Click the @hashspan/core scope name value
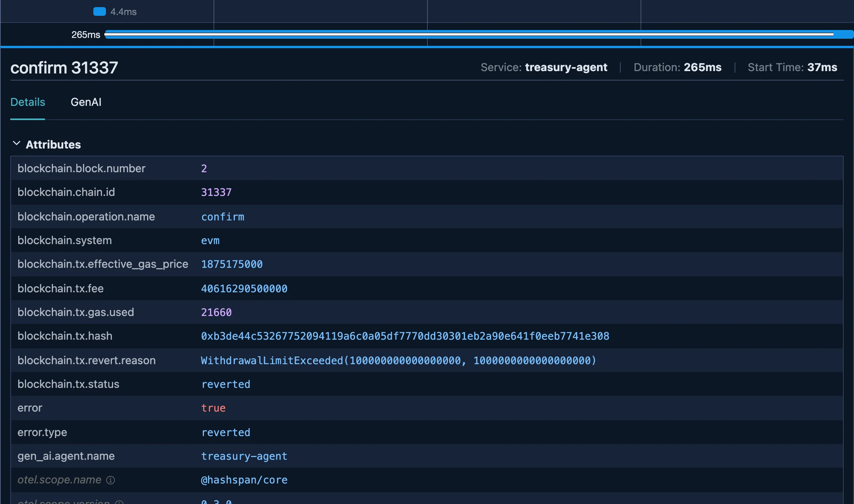Viewport: 854px width, 504px height. pyautogui.click(x=244, y=480)
